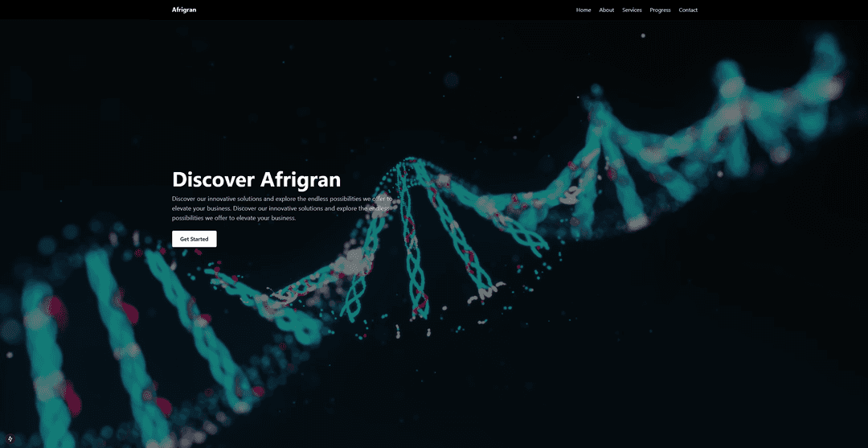The height and width of the screenshot is (448, 868).
Task: Select the Progress nav link
Action: tap(660, 10)
